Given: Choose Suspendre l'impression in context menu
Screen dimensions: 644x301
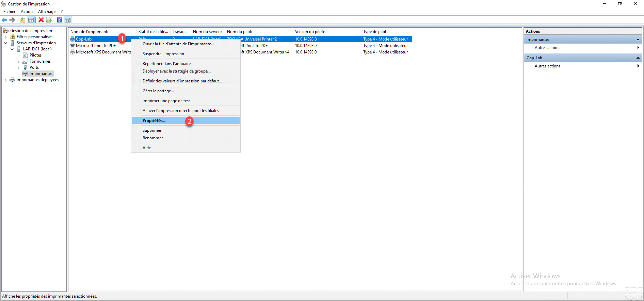Looking at the screenshot, I should click(x=186, y=54).
